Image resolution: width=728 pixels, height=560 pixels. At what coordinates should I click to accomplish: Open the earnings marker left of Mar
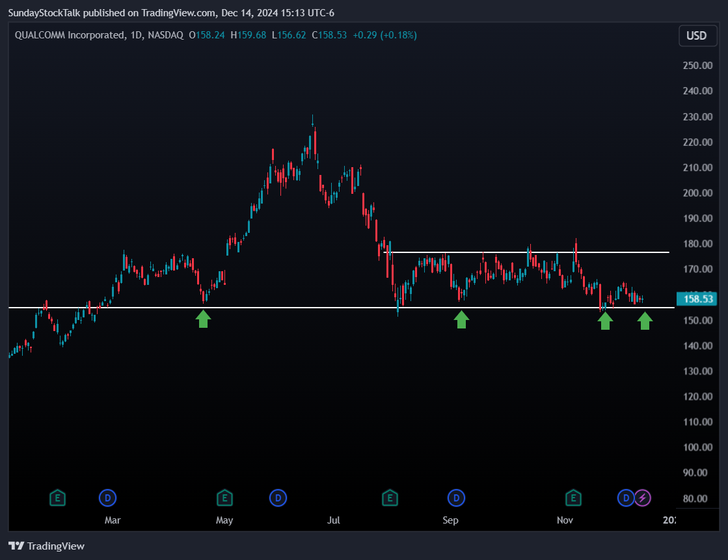pyautogui.click(x=57, y=498)
